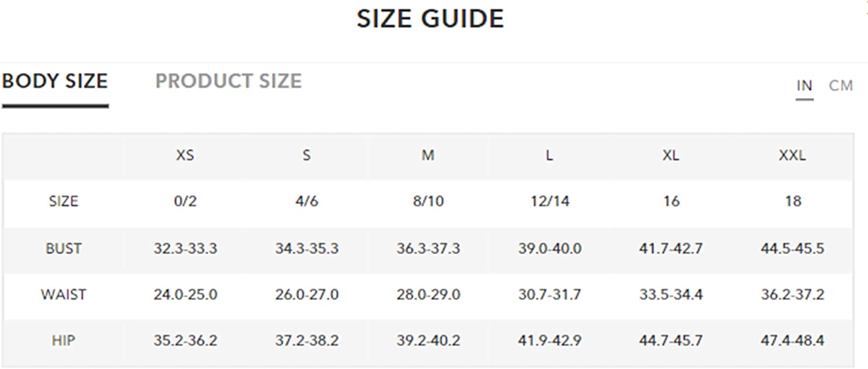Click waist value 33.5-34.4
Image resolution: width=868 pixels, height=369 pixels.
click(x=671, y=294)
